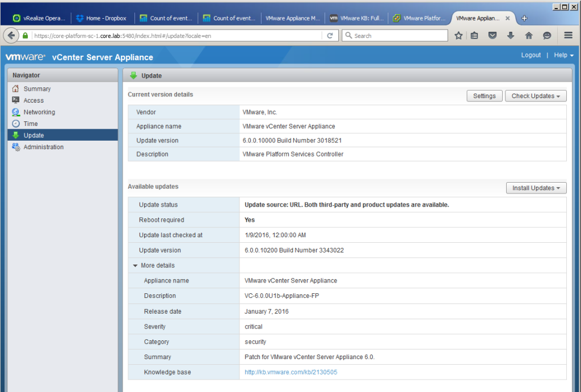Click the Update source status message
This screenshot has height=392, width=581.
347,205
